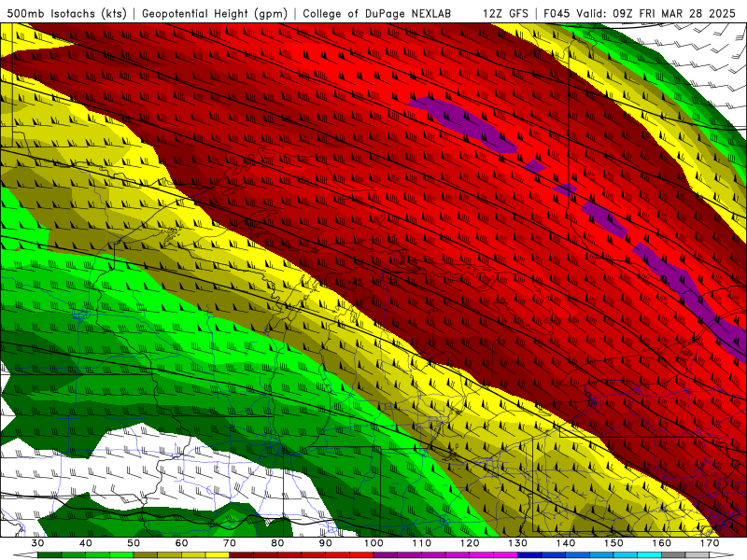Click the olive 50–55 kt colorbar segment
This screenshot has width=747, height=560.
pyautogui.click(x=146, y=555)
